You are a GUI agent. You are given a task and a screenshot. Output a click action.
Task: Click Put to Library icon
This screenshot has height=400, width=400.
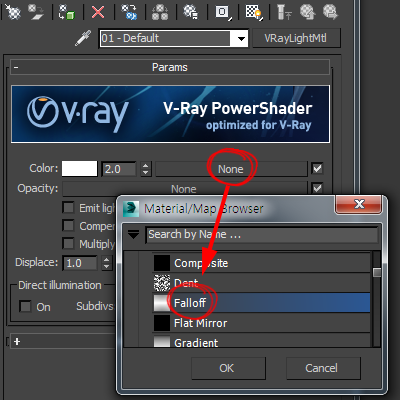click(x=191, y=11)
